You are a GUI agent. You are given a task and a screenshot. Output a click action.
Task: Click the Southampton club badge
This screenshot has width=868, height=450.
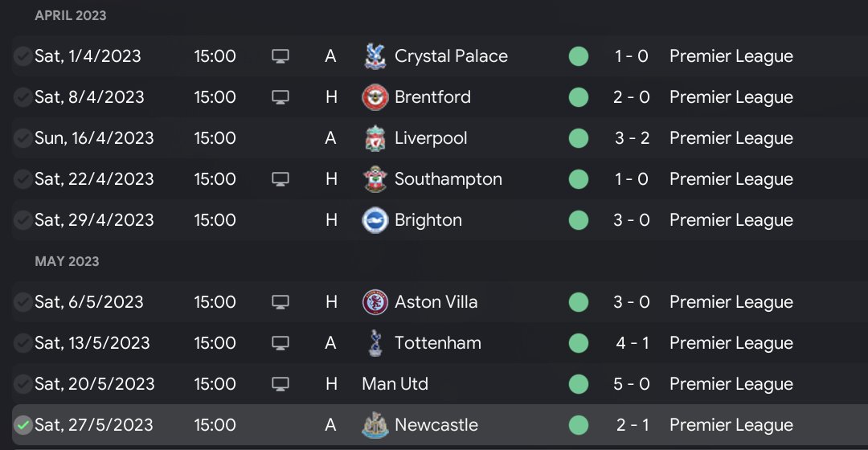point(375,179)
